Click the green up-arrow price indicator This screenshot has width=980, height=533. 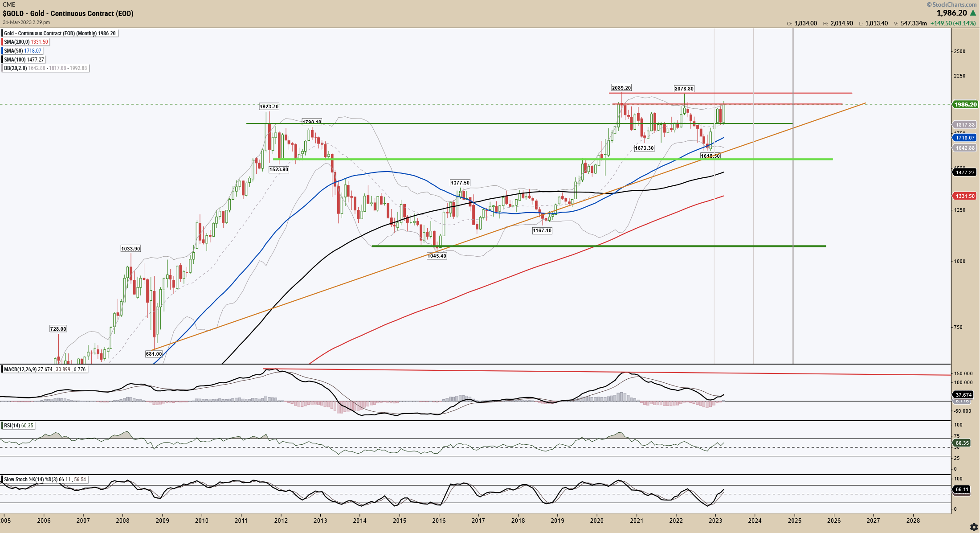(x=973, y=13)
